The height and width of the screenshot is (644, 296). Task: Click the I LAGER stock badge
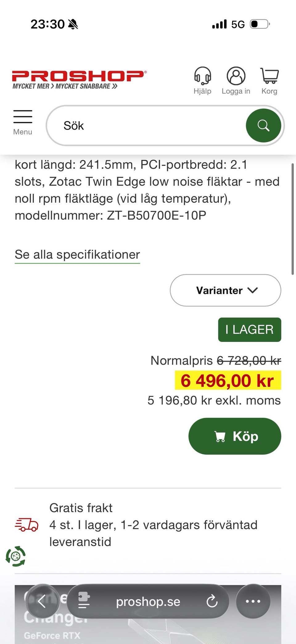pyautogui.click(x=249, y=330)
